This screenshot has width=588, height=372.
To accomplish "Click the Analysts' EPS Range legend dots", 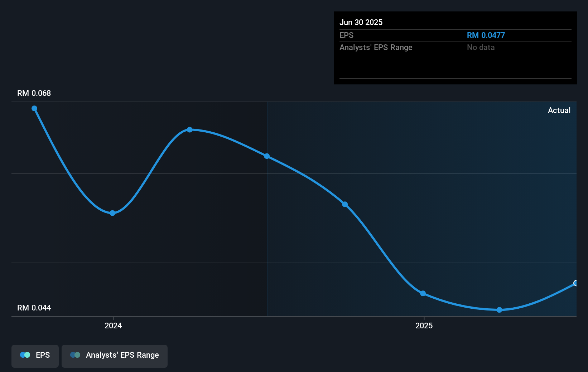I will click(x=75, y=355).
